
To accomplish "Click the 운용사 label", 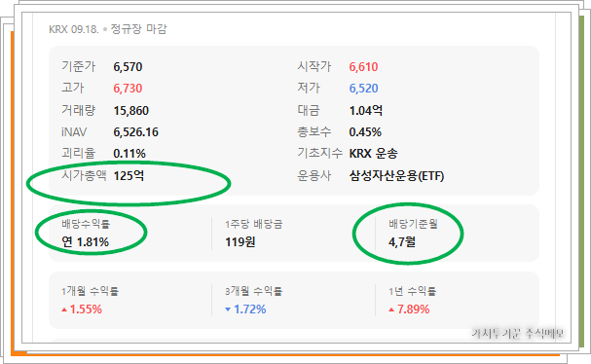I will tap(314, 175).
